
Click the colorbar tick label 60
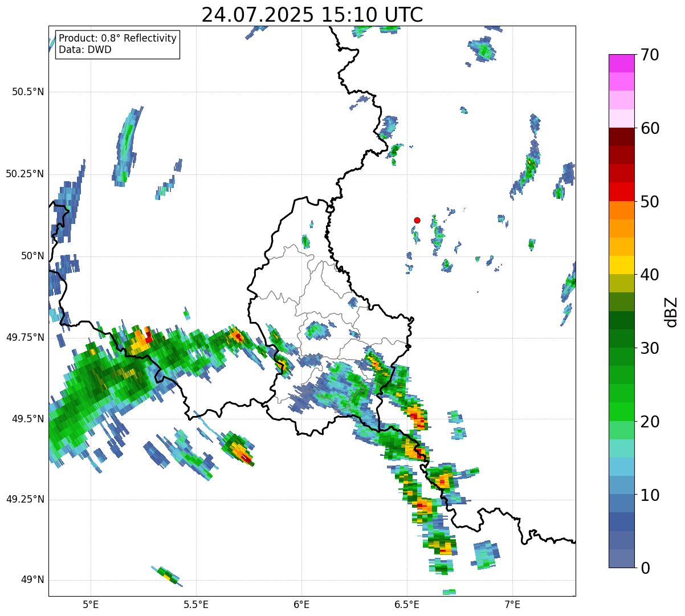tap(650, 128)
